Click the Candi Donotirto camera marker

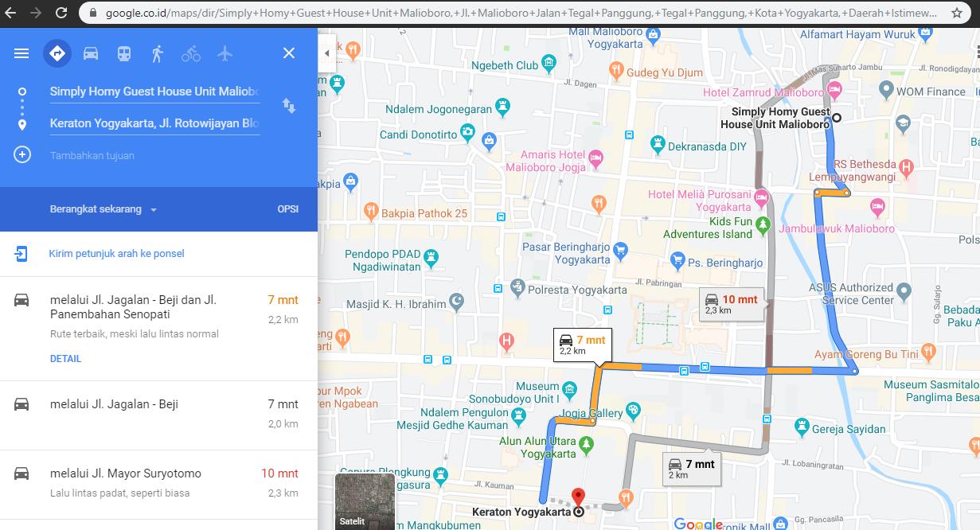469,131
